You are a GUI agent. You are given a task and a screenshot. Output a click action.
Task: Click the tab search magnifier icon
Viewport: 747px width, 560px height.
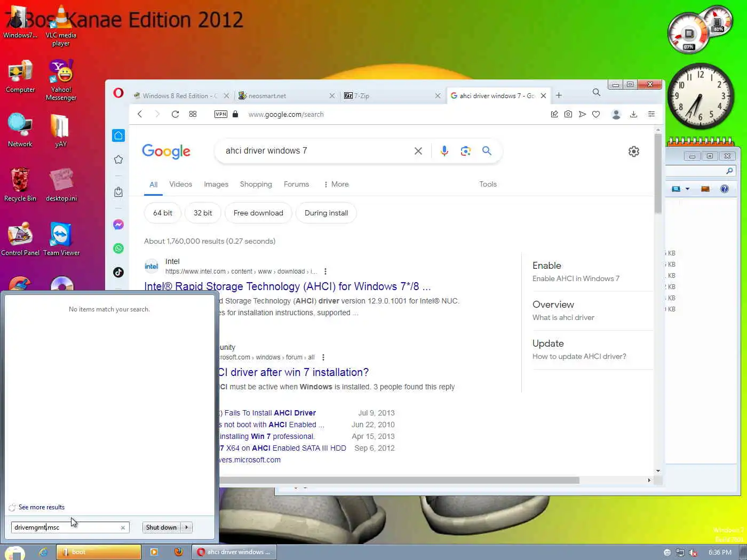click(x=597, y=93)
